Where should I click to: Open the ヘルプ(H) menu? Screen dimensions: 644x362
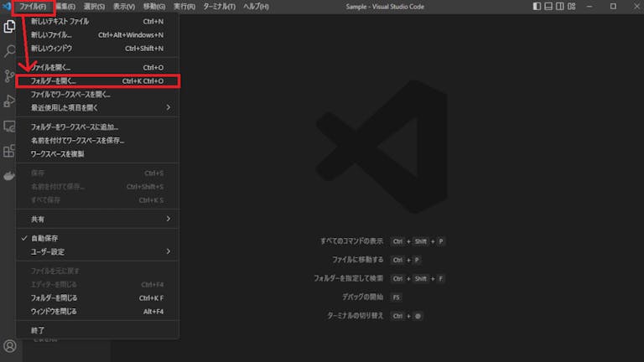(256, 7)
